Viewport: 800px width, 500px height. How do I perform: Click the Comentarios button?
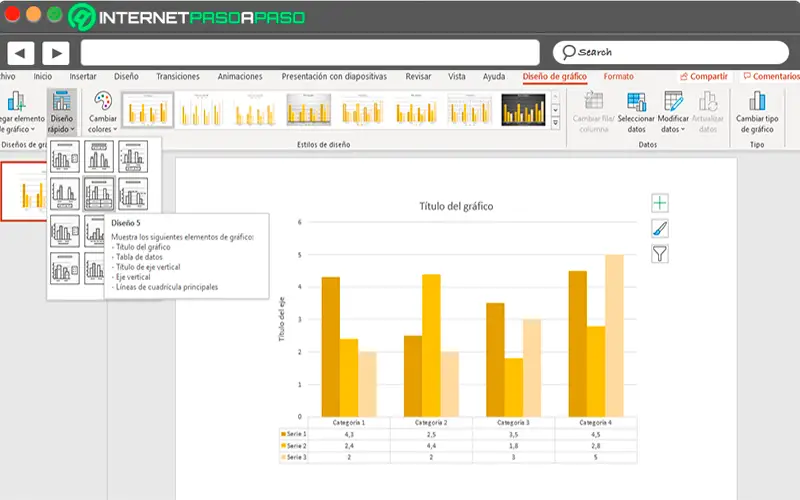771,76
